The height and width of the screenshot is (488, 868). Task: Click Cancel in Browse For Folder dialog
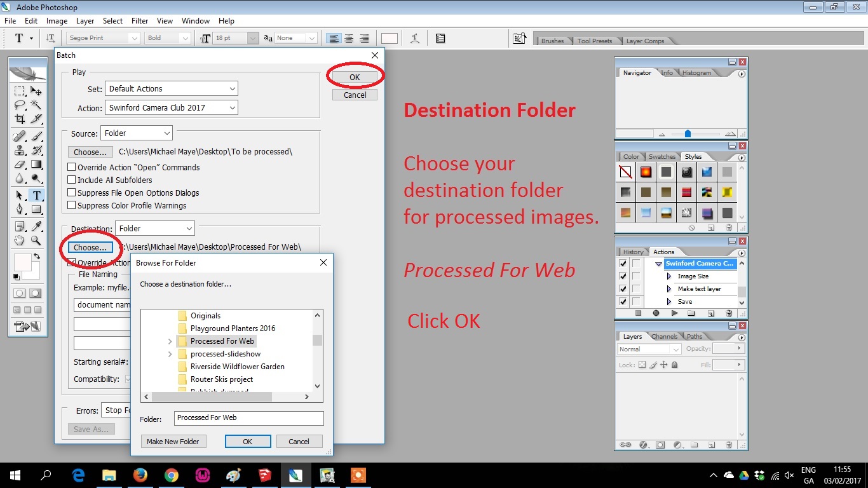[x=299, y=442]
